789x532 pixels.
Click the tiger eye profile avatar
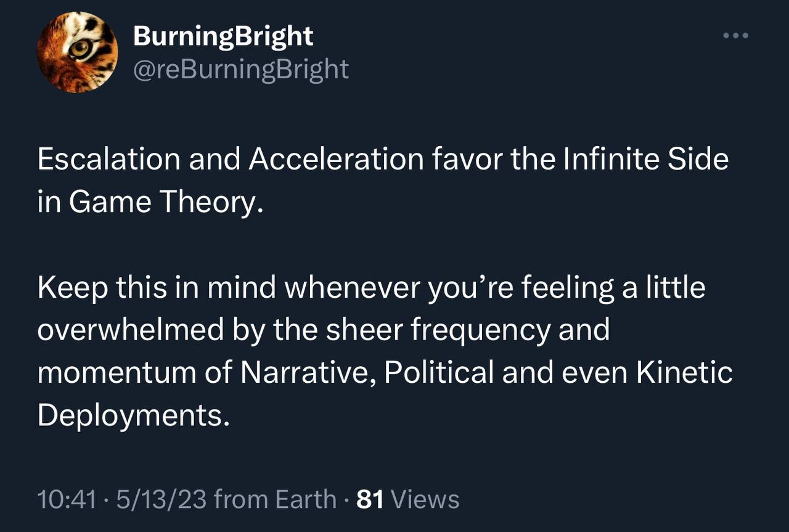[78, 53]
